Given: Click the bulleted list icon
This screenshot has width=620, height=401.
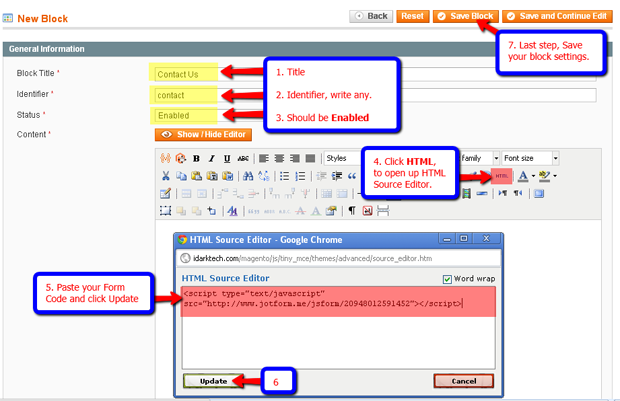Looking at the screenshot, I should tap(285, 176).
